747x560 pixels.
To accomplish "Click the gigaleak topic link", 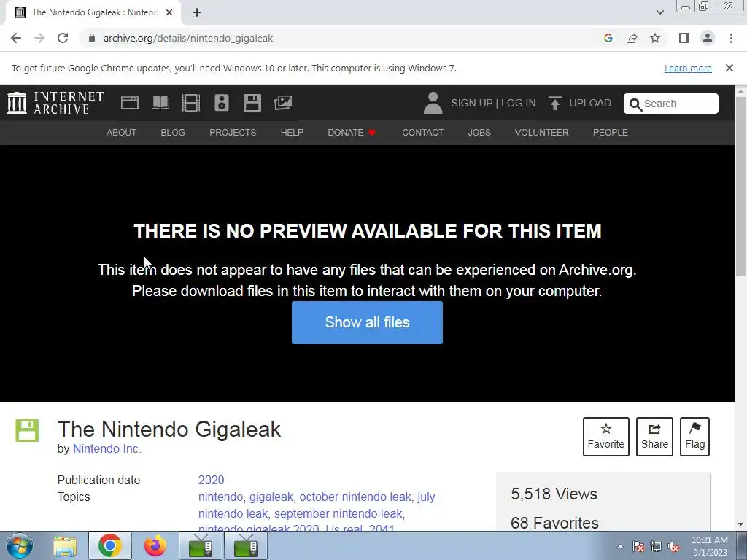I will (271, 497).
